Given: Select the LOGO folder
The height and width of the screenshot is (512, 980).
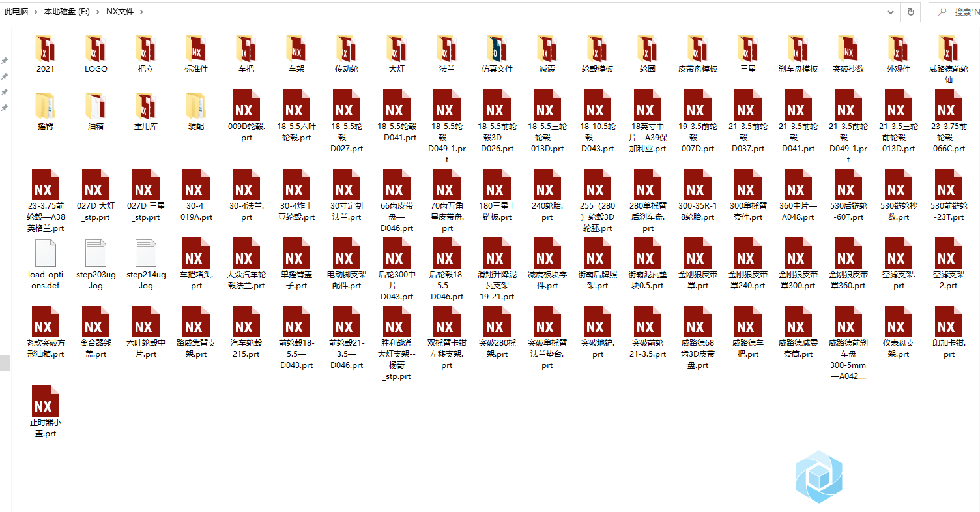Looking at the screenshot, I should pyautogui.click(x=96, y=54).
